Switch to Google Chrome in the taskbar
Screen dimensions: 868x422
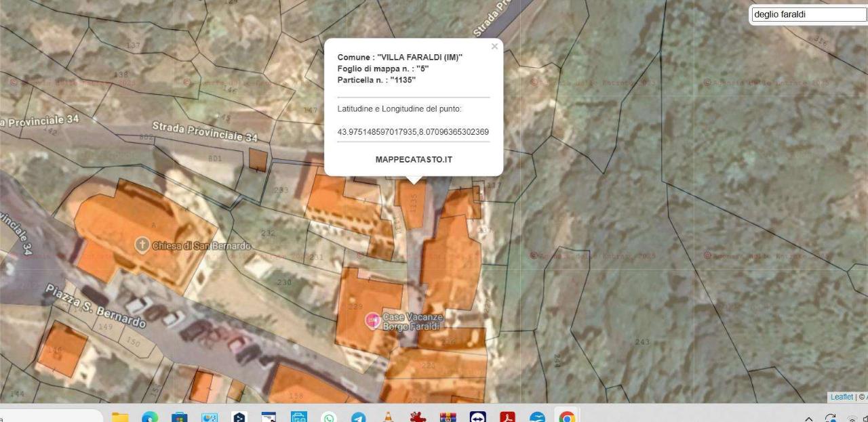567,417
